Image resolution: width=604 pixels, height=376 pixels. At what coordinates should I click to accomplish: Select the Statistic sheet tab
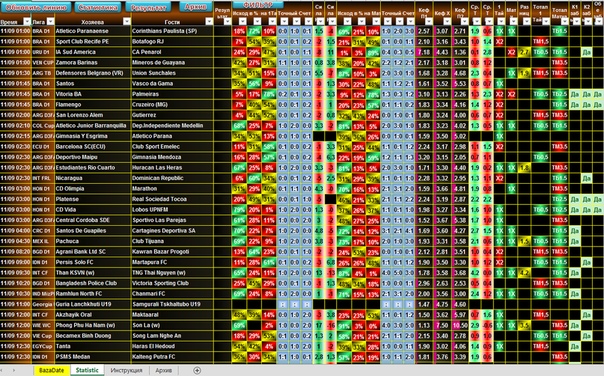[x=87, y=371]
